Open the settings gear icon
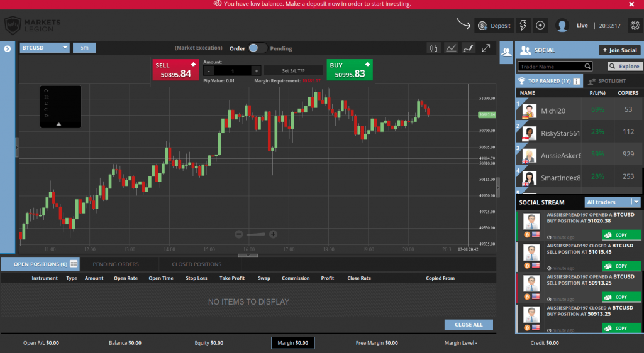The height and width of the screenshot is (353, 644). point(635,25)
